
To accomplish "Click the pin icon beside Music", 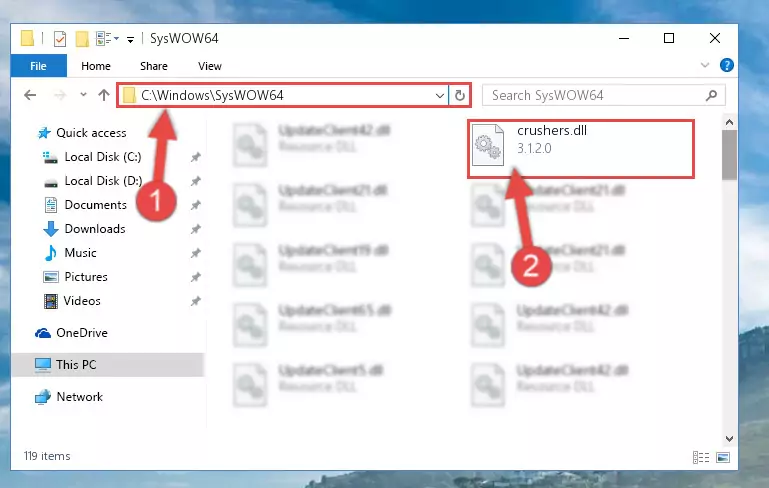I will coord(195,253).
